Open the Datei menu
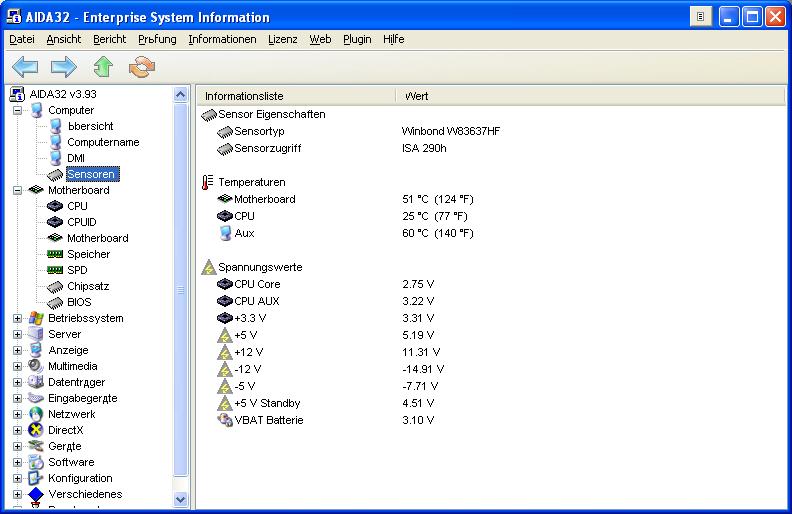The height and width of the screenshot is (514, 792). (22, 39)
